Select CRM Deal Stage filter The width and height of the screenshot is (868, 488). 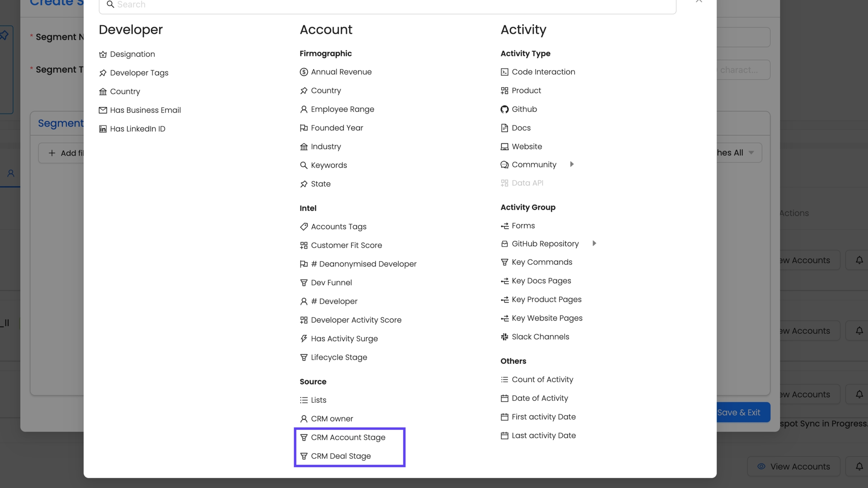point(341,456)
